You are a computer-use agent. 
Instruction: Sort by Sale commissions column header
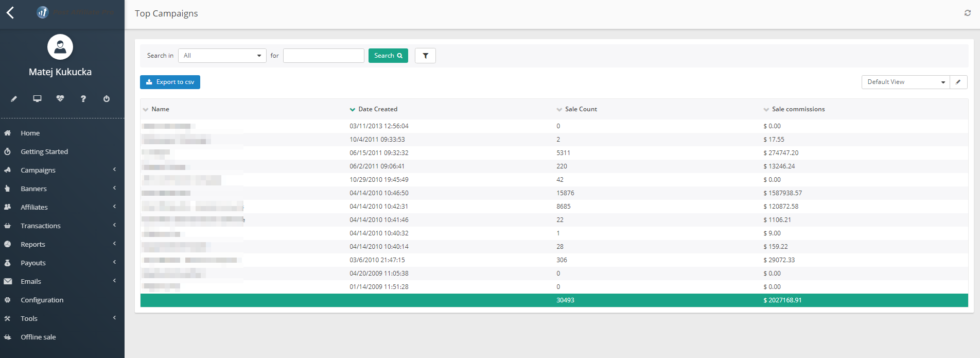798,109
